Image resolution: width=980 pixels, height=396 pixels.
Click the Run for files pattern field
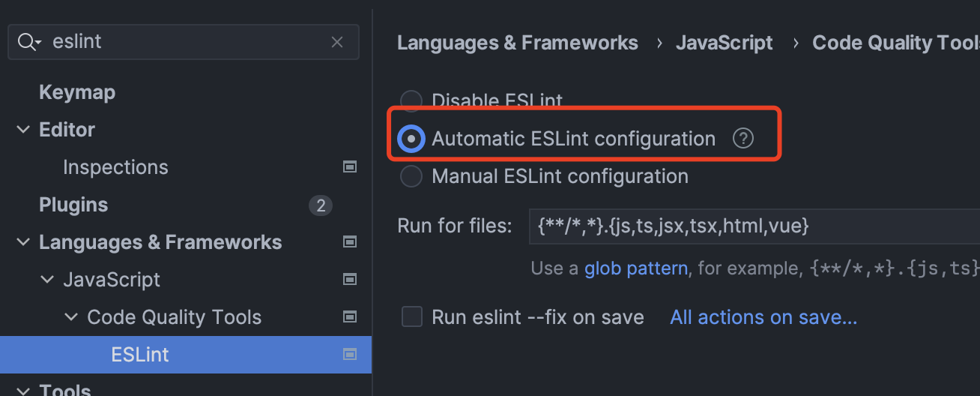[x=749, y=226]
